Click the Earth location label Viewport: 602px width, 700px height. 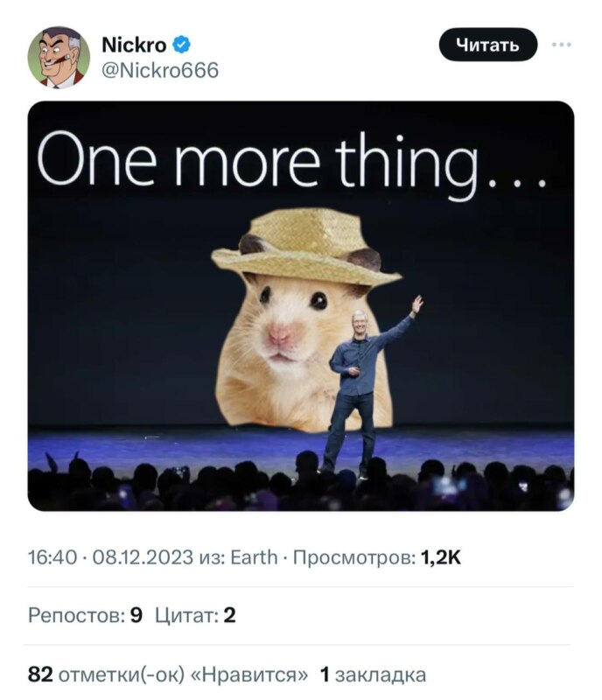pos(254,557)
